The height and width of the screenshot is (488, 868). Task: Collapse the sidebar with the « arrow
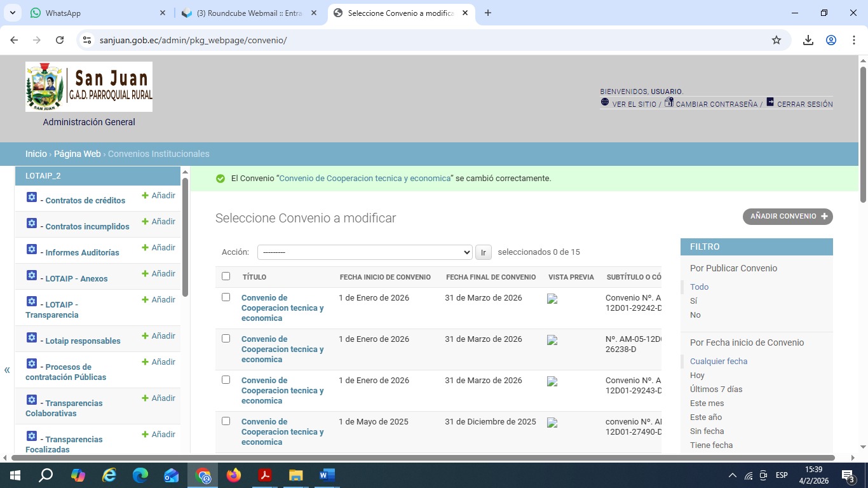point(7,370)
